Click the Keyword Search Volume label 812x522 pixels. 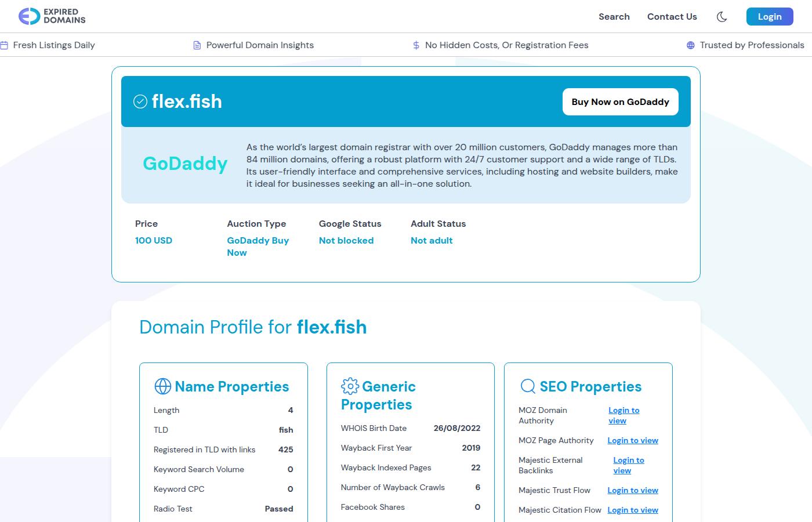(199, 469)
